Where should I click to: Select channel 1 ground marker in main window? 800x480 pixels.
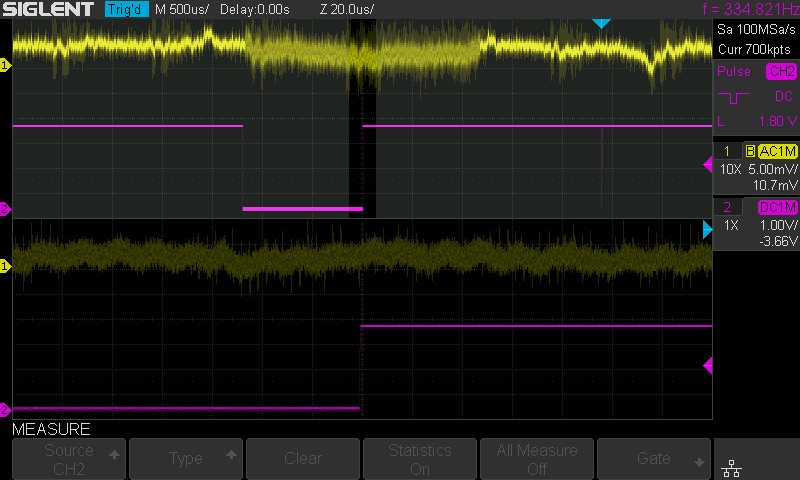(x=5, y=65)
